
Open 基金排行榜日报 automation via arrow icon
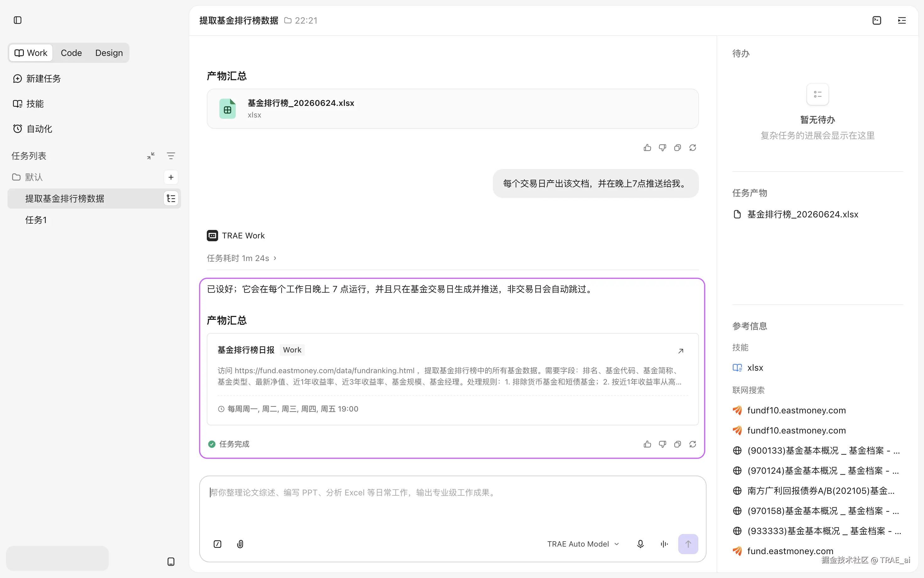click(681, 351)
